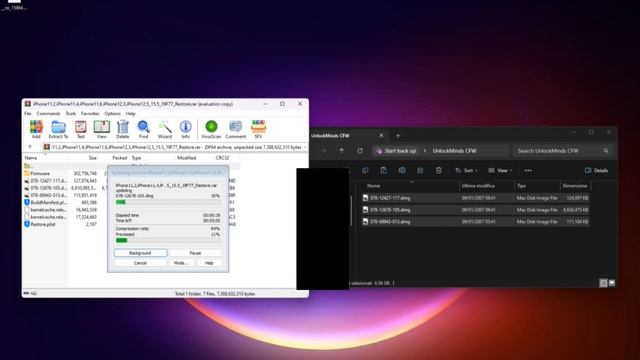Click Cancel in the updating archive dialog

[x=140, y=263]
